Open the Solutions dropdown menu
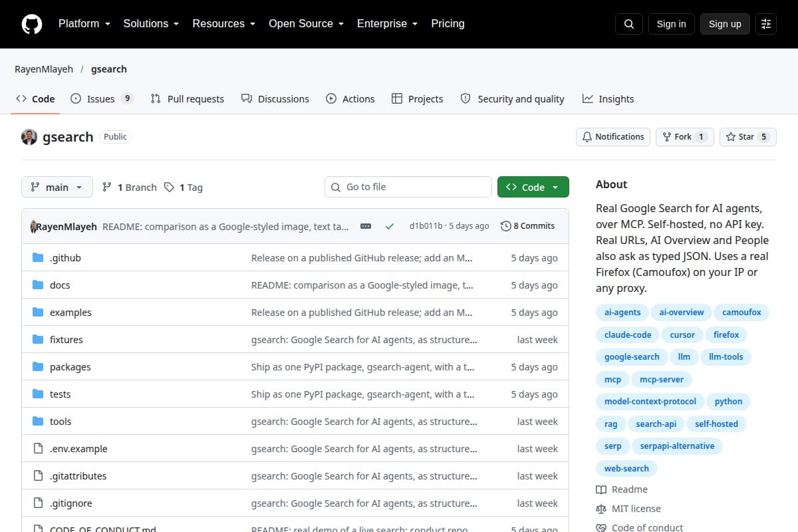Viewport: 798px width, 532px height. [x=151, y=24]
